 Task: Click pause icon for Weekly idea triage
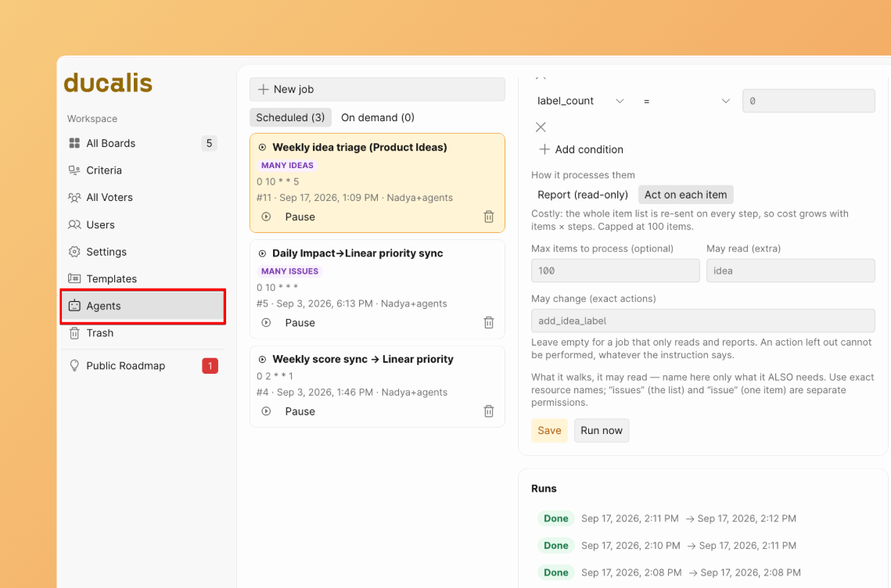pos(266,217)
